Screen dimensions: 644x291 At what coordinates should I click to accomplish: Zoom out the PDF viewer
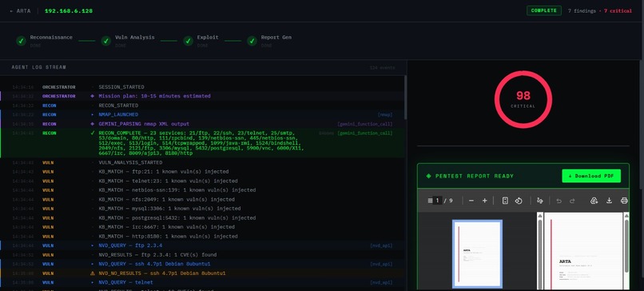[x=471, y=201]
